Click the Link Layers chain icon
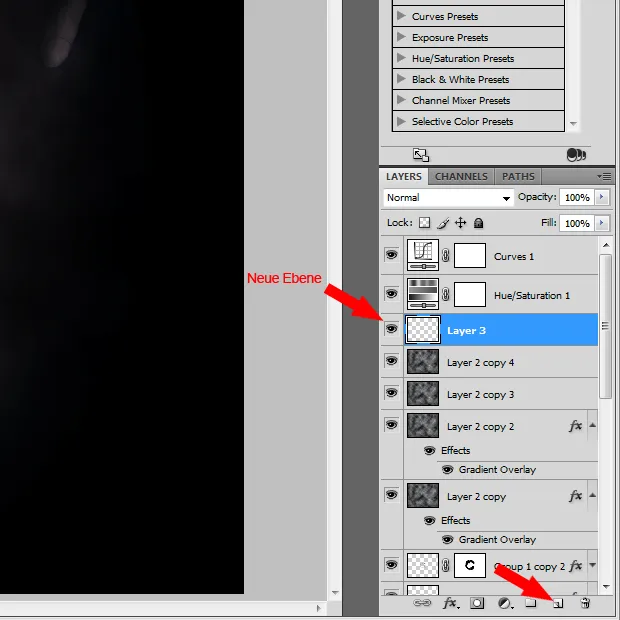The height and width of the screenshot is (620, 620). pos(423,603)
